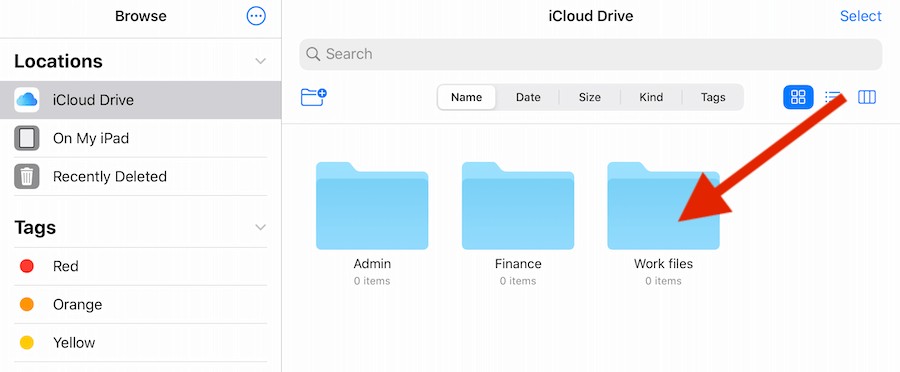Click the Admin folder name
900x372 pixels.
tap(372, 264)
